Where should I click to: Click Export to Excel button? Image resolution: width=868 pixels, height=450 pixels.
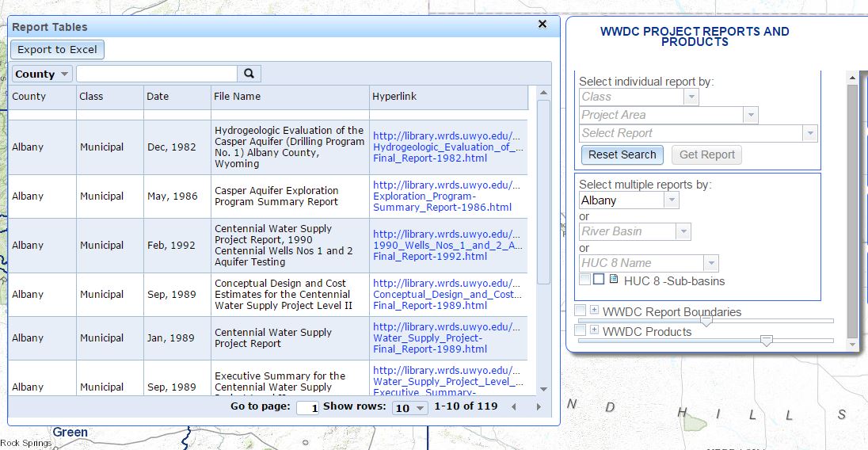click(x=57, y=50)
